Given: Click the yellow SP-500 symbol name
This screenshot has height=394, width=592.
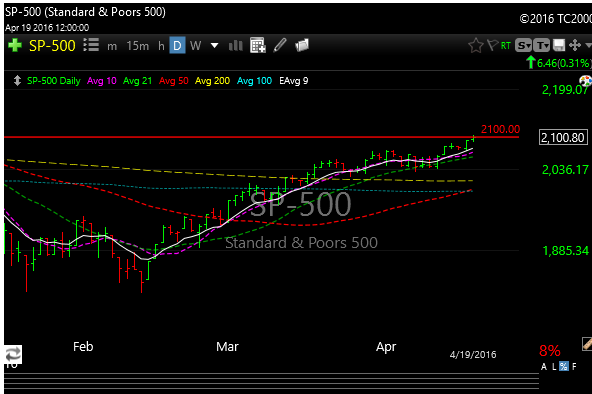Looking at the screenshot, I should pyautogui.click(x=52, y=46).
